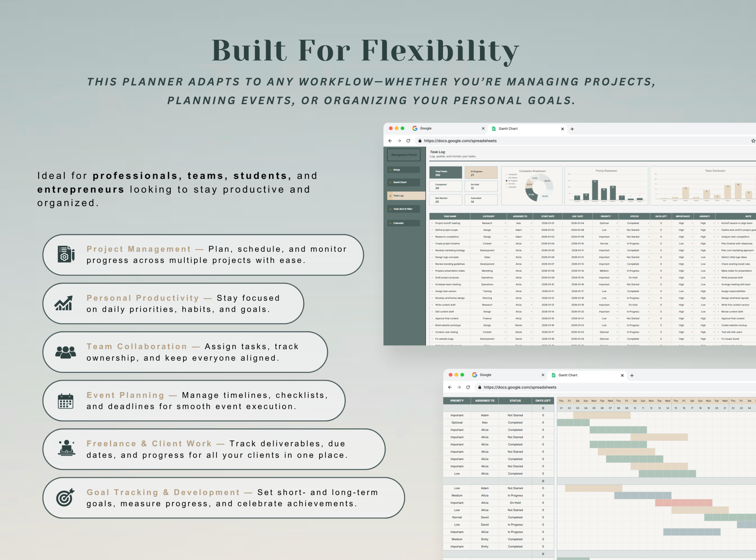Click the Gantt bar for Optional Alex Completed row
This screenshot has height=560, width=756.
[x=574, y=422]
